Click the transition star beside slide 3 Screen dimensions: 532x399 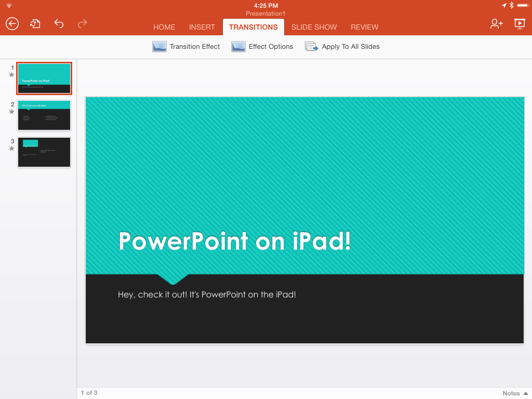pyautogui.click(x=11, y=149)
